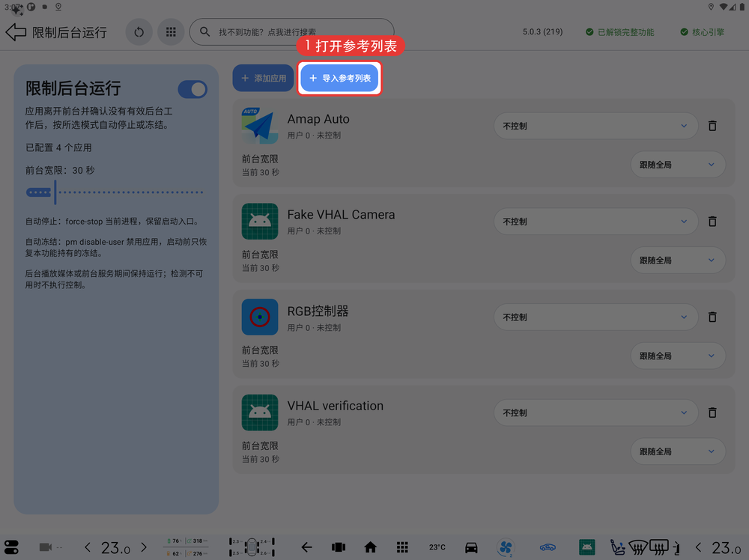Image resolution: width=749 pixels, height=560 pixels.
Task: Click the 导入参考列表 button
Action: [339, 78]
